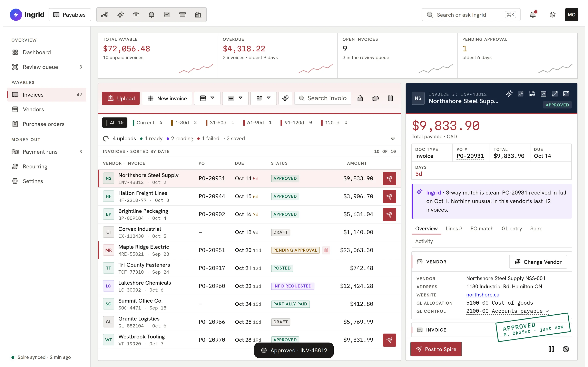Image resolution: width=588 pixels, height=367 pixels.
Task: Send the Halton Freight Lines invoice
Action: 389,196
